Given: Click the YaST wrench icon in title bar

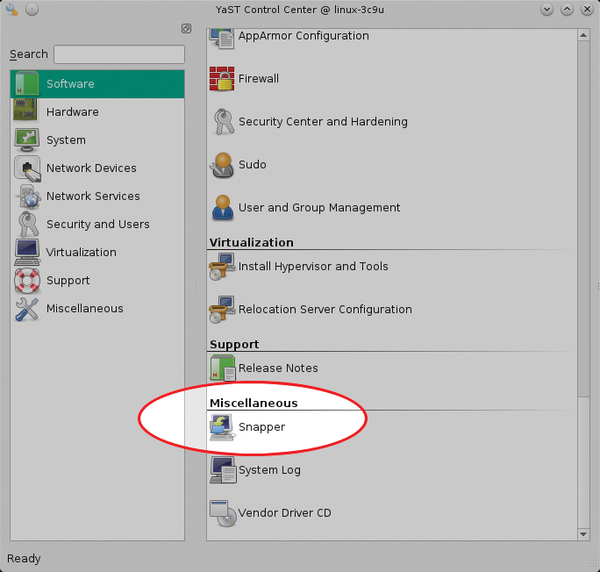Looking at the screenshot, I should [x=12, y=10].
